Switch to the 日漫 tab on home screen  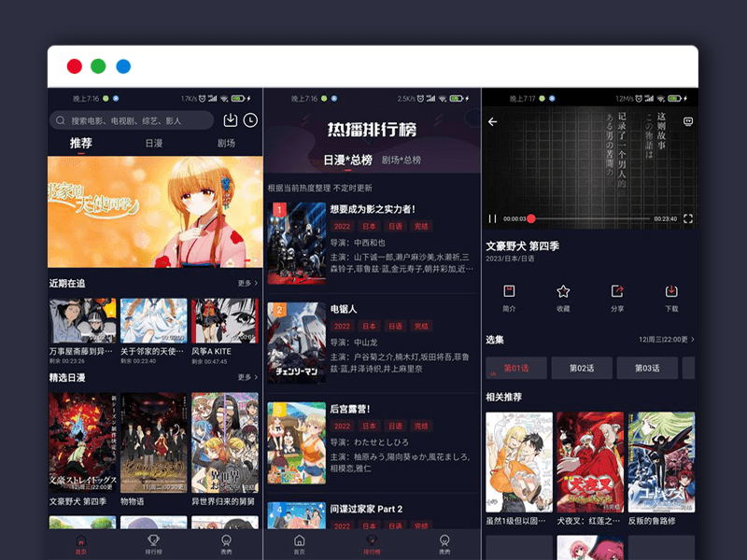click(x=154, y=144)
